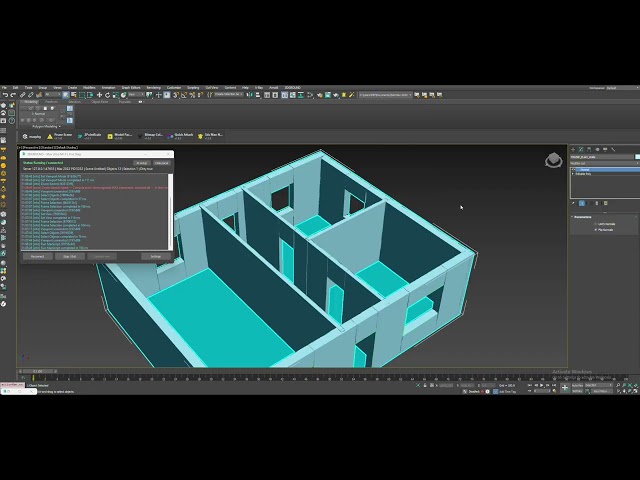The width and height of the screenshot is (640, 480).
Task: Click the Render Setup icon
Action: pyautogui.click(x=320, y=95)
